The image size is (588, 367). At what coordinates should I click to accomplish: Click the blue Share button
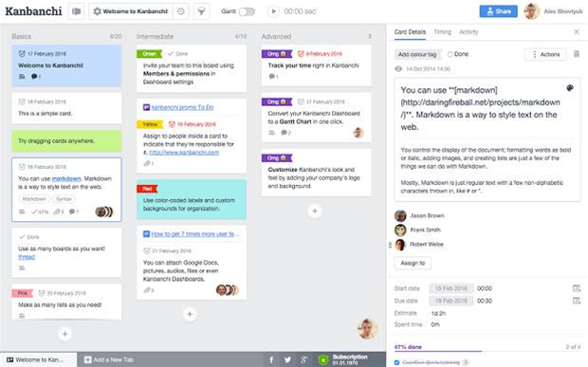tap(498, 11)
